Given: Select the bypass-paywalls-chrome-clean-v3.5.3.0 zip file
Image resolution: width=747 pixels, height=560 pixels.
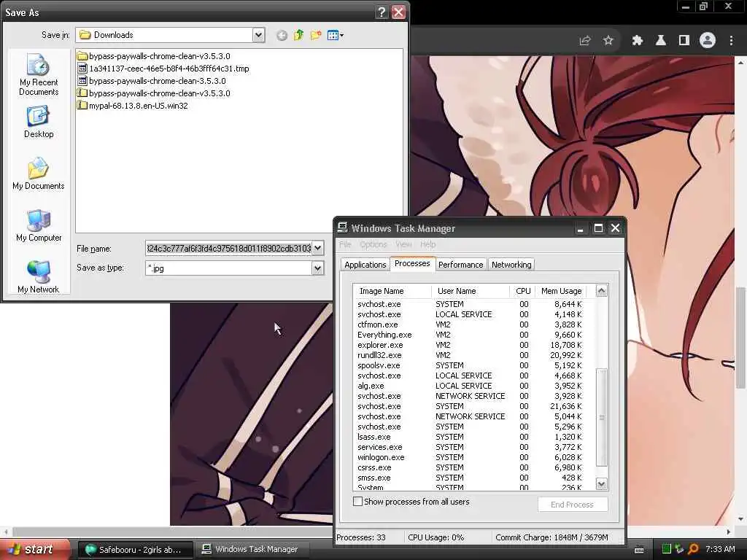Looking at the screenshot, I should [x=154, y=93].
